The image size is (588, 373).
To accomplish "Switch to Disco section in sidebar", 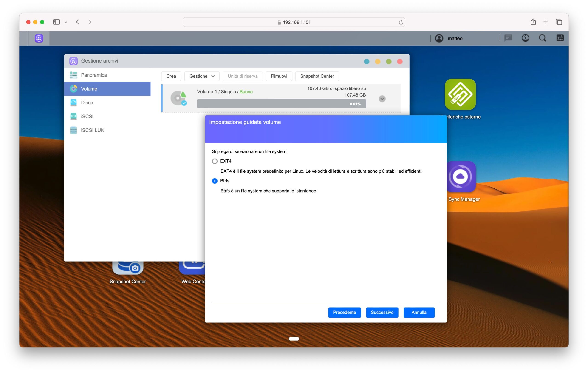I will coord(87,103).
